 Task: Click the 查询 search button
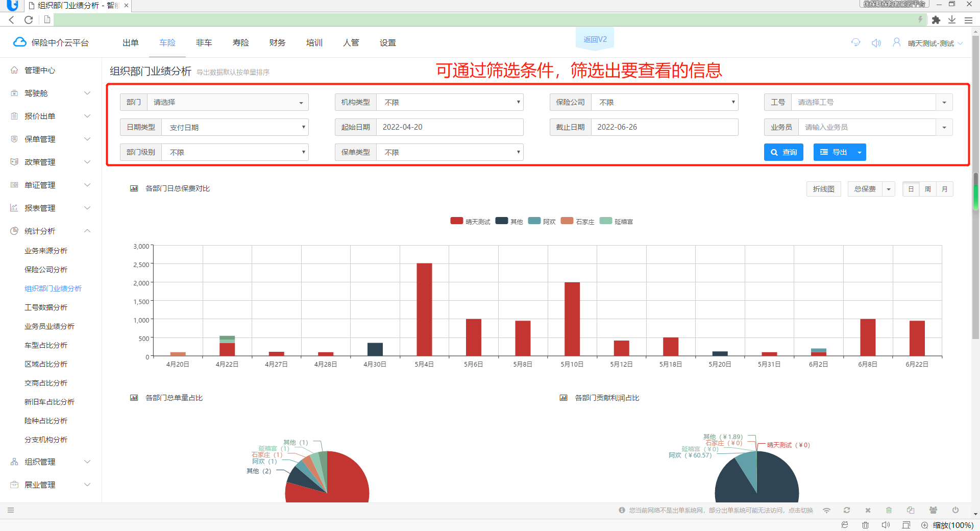[x=783, y=152]
